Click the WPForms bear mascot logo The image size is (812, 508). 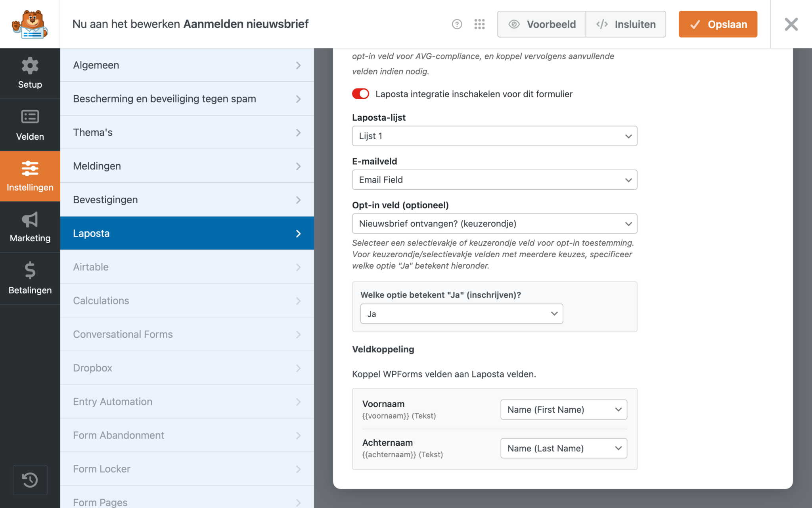tap(30, 24)
